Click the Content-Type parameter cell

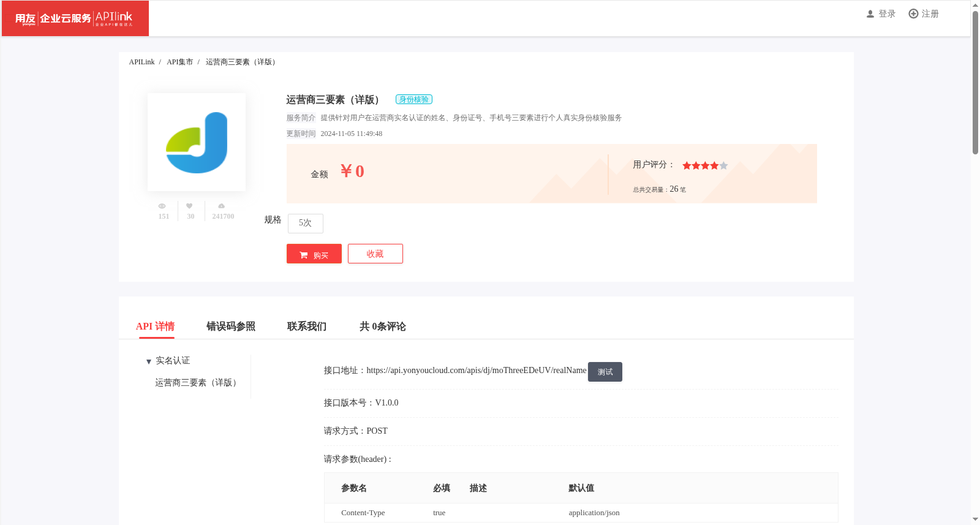[363, 513]
